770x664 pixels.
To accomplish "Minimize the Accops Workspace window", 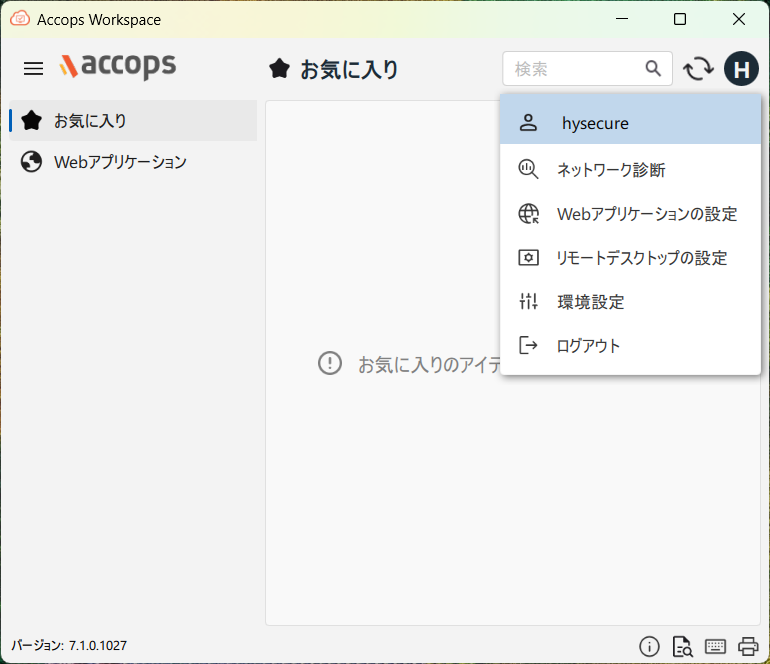I will [x=622, y=19].
